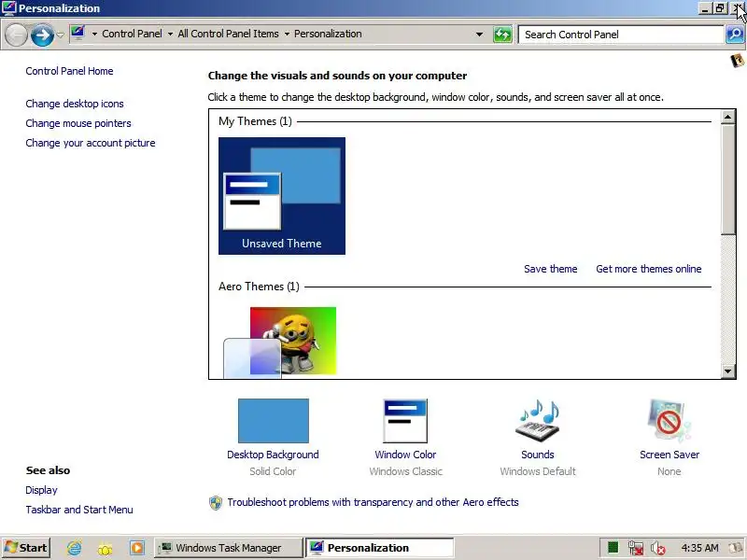The image size is (747, 560).
Task: Click the green Task Manager tray icon
Action: click(x=613, y=548)
